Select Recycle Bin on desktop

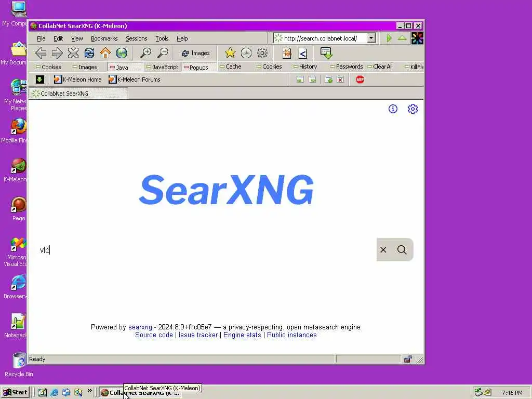coord(19,365)
